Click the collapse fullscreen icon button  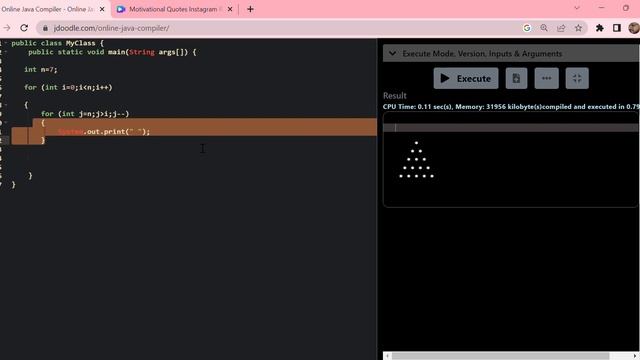tap(577, 78)
